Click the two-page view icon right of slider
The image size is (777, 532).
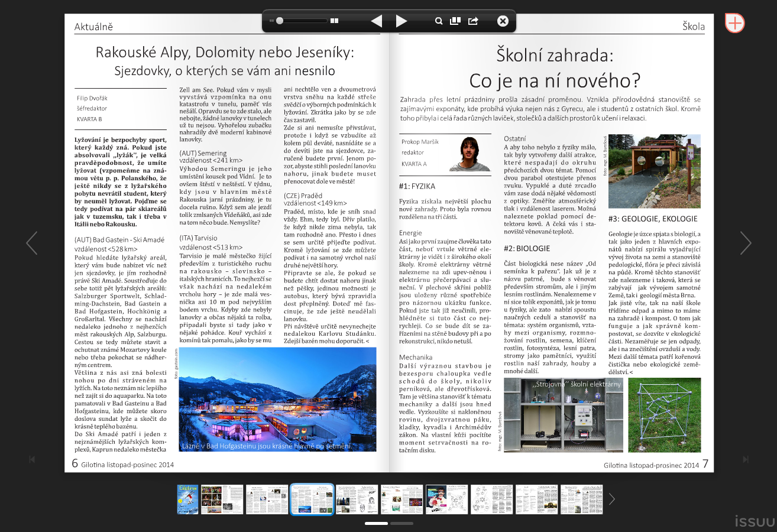(335, 21)
